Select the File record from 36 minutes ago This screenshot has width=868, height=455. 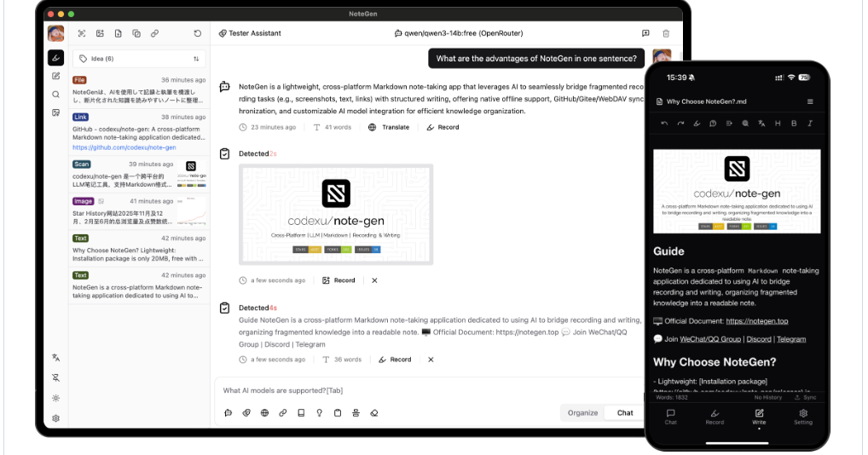[139, 90]
